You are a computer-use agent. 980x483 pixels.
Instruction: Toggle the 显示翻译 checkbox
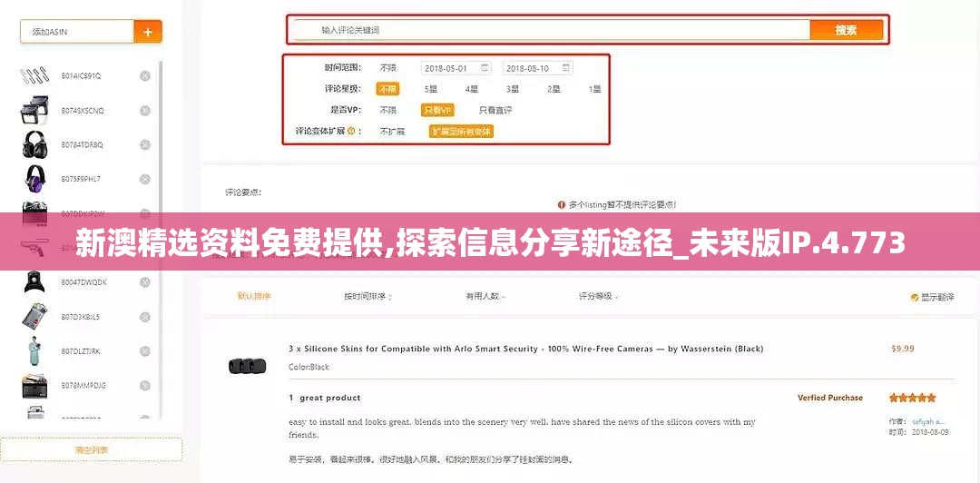point(915,297)
